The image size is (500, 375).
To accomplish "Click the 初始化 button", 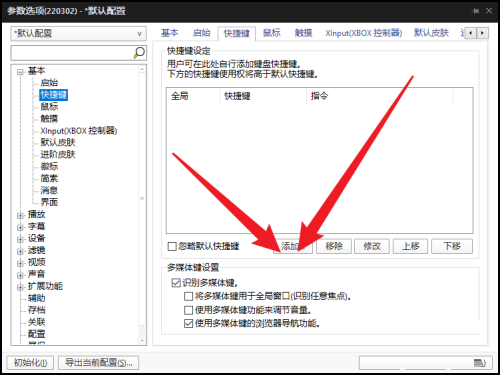I will [x=30, y=363].
